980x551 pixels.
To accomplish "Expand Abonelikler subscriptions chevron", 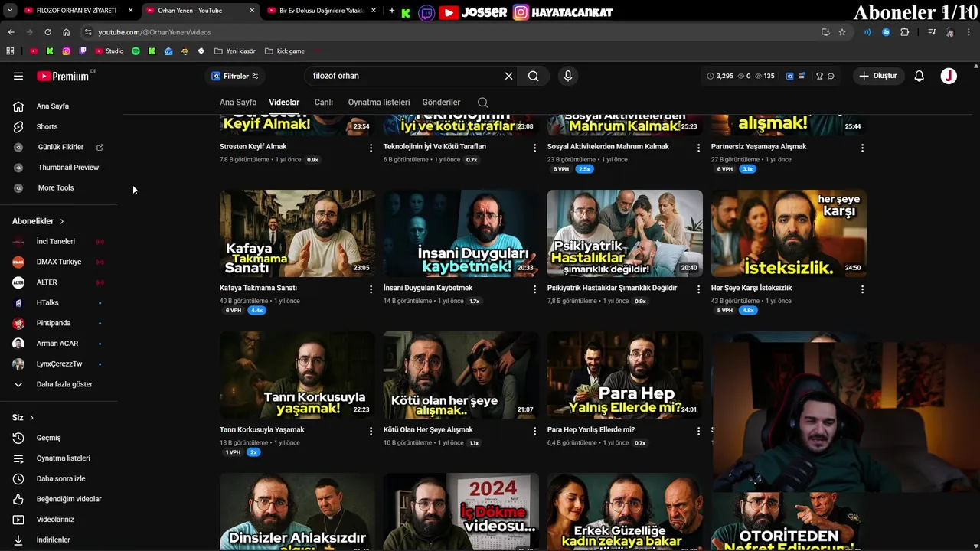I will pyautogui.click(x=62, y=221).
